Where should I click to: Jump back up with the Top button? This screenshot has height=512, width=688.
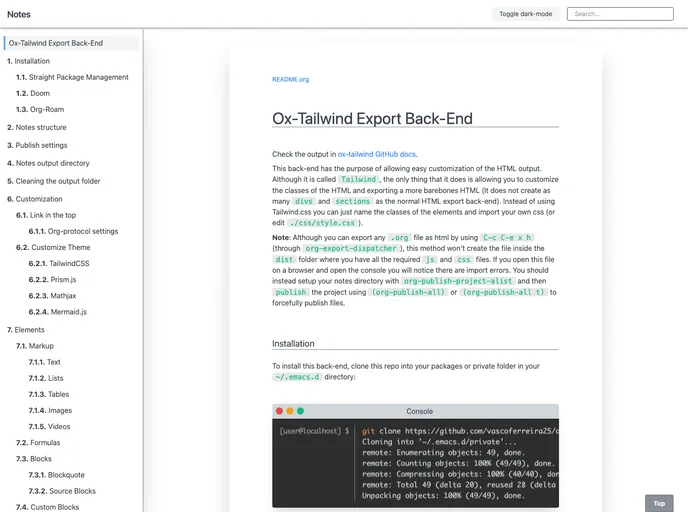(x=658, y=503)
